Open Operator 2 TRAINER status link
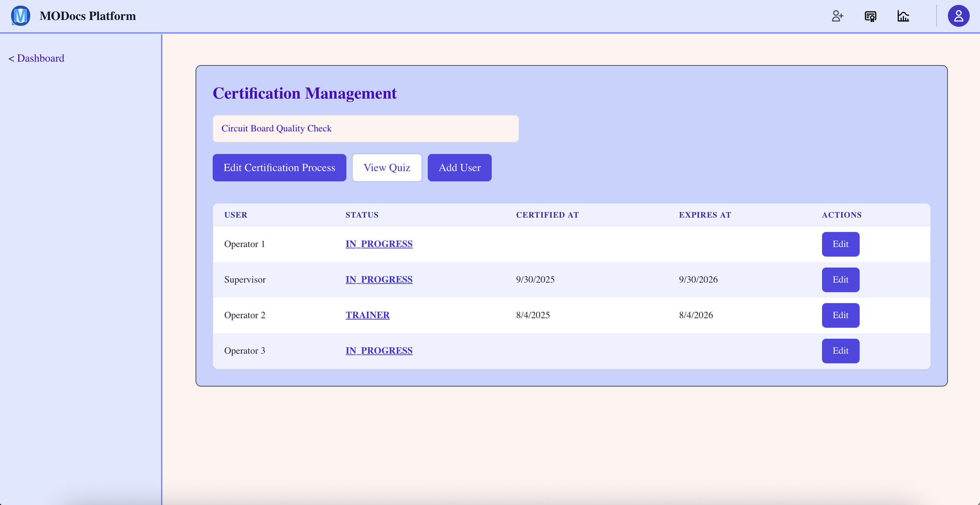The height and width of the screenshot is (505, 980). (367, 315)
